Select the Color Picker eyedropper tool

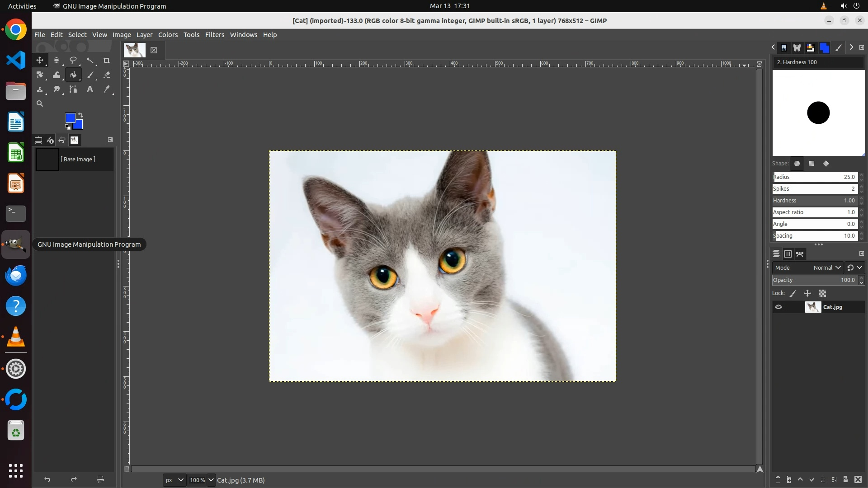[107, 89]
